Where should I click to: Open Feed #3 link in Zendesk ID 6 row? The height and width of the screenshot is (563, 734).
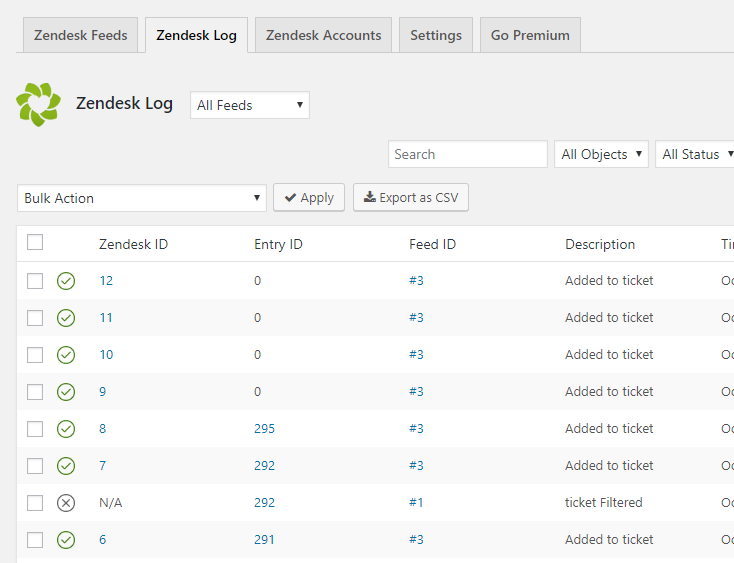(x=416, y=539)
